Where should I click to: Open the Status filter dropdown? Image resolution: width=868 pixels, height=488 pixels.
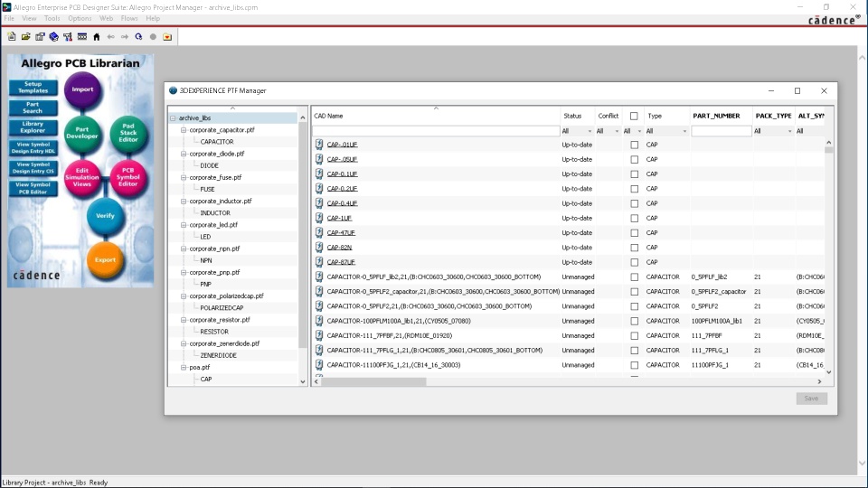[577, 131]
